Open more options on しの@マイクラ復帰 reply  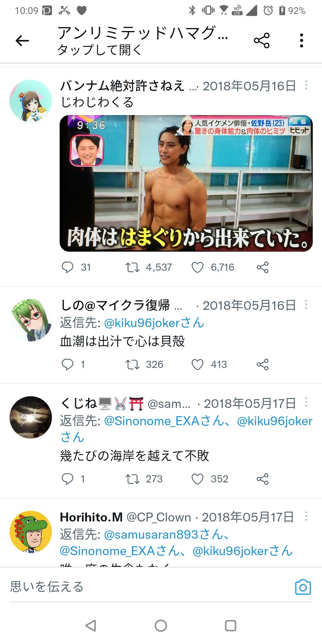(306, 305)
